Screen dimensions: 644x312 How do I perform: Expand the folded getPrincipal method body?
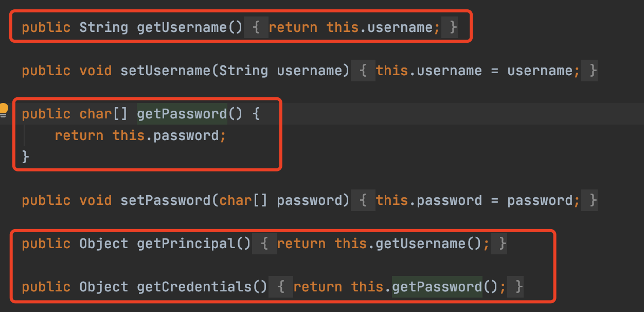point(264,244)
